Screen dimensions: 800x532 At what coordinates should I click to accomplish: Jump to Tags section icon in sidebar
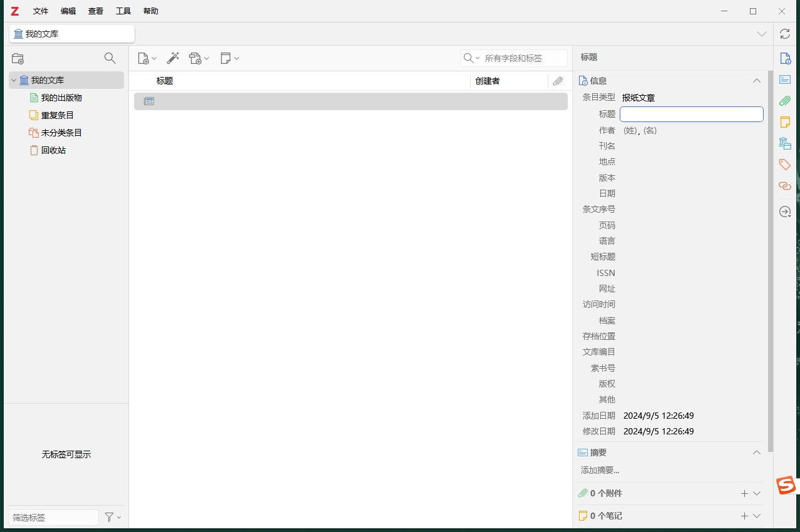[785, 165]
